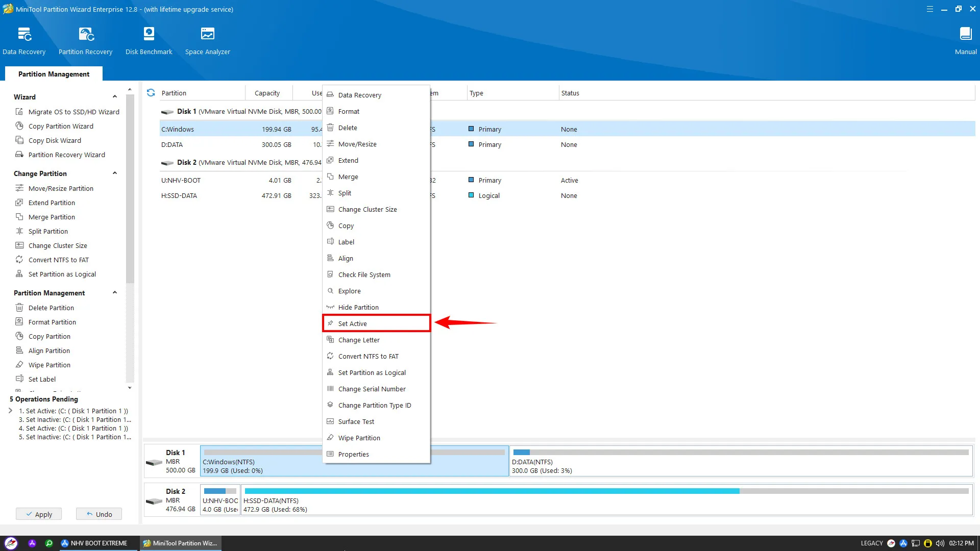This screenshot has height=551, width=980.
Task: Choose Change Letter in the context menu
Action: [x=358, y=340]
